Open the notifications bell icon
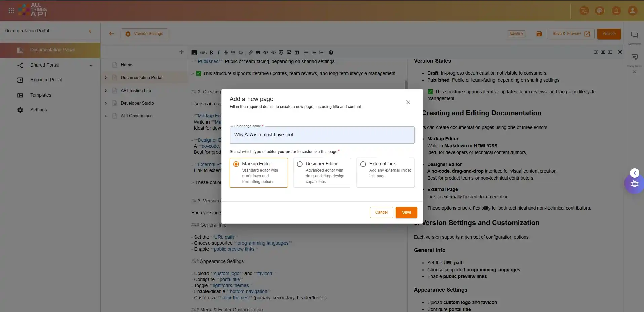Viewport: 644px width, 312px height. (616, 11)
